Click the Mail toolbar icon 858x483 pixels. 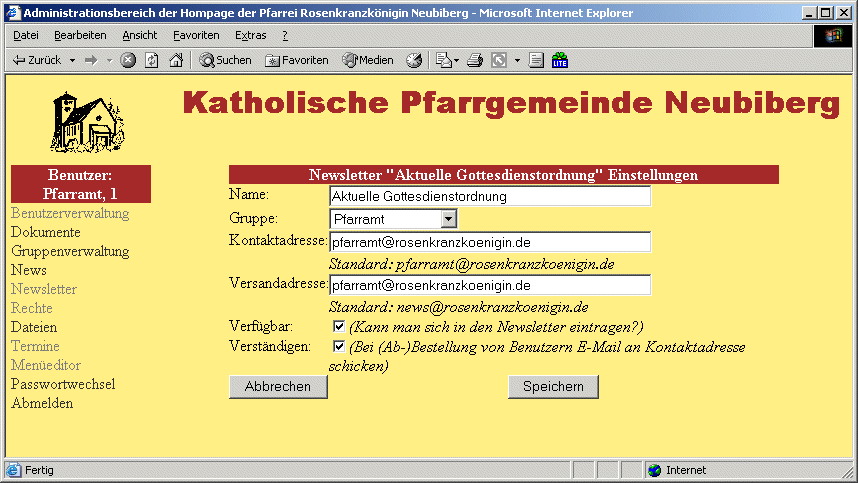443,60
